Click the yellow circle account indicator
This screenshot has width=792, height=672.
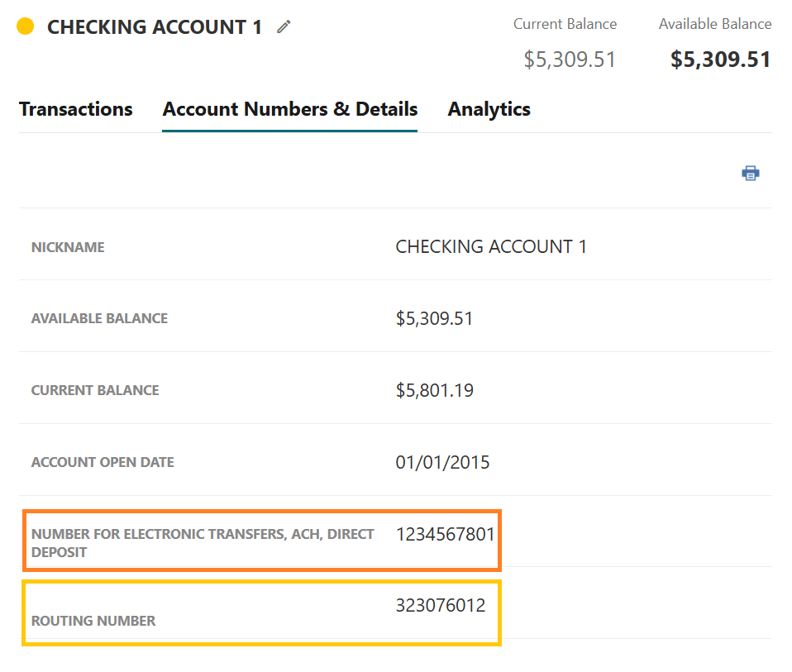coord(26,26)
